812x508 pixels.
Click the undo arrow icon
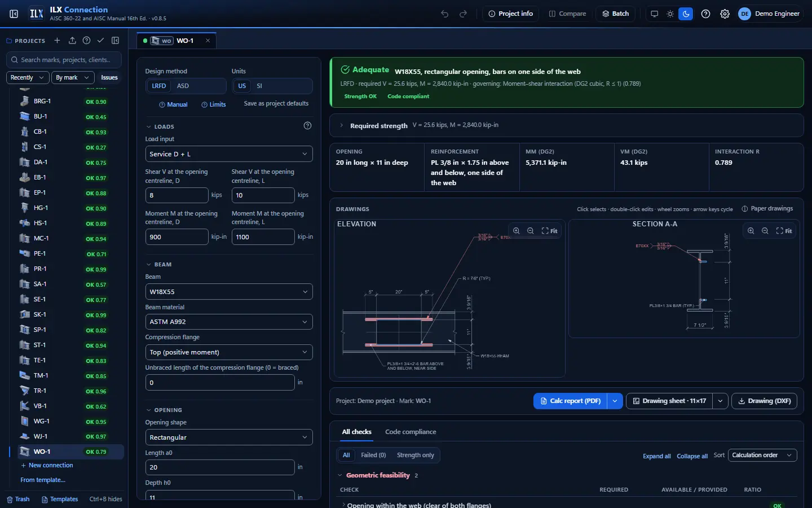(445, 14)
